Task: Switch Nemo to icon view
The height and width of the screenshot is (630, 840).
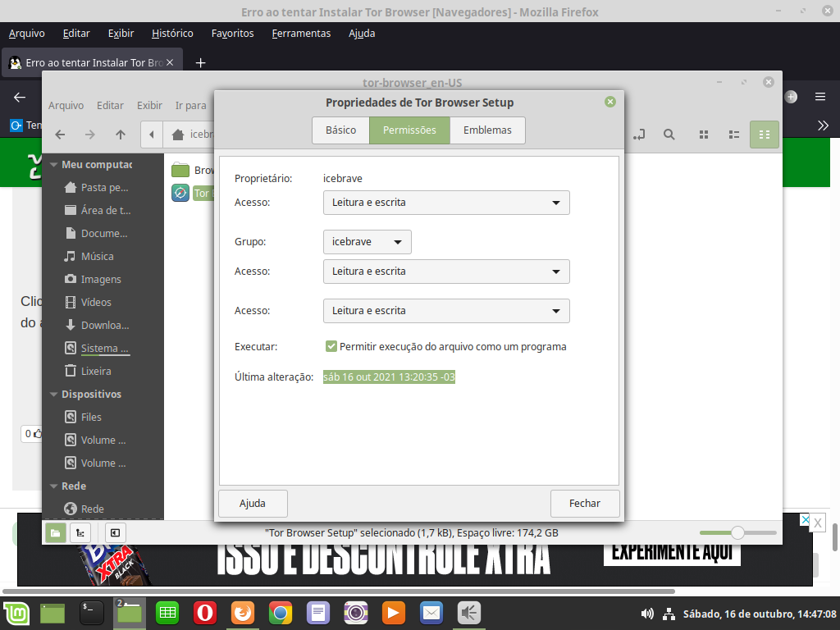Action: [x=704, y=135]
